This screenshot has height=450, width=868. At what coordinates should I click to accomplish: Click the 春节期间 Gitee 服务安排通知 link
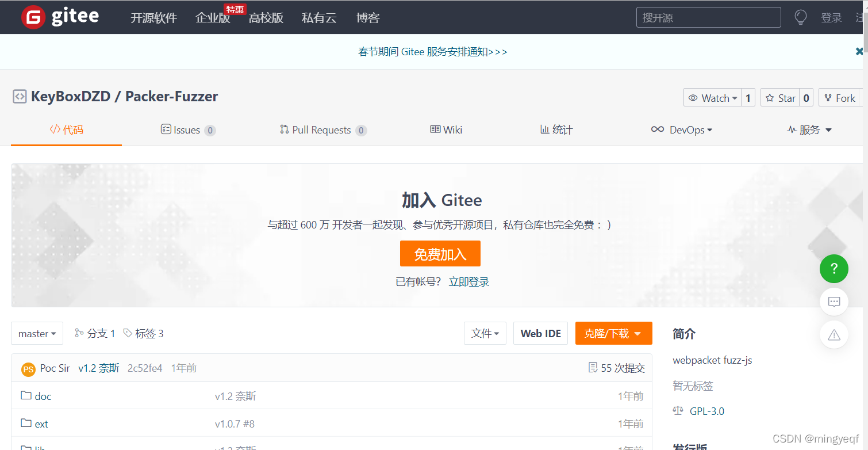click(x=433, y=52)
